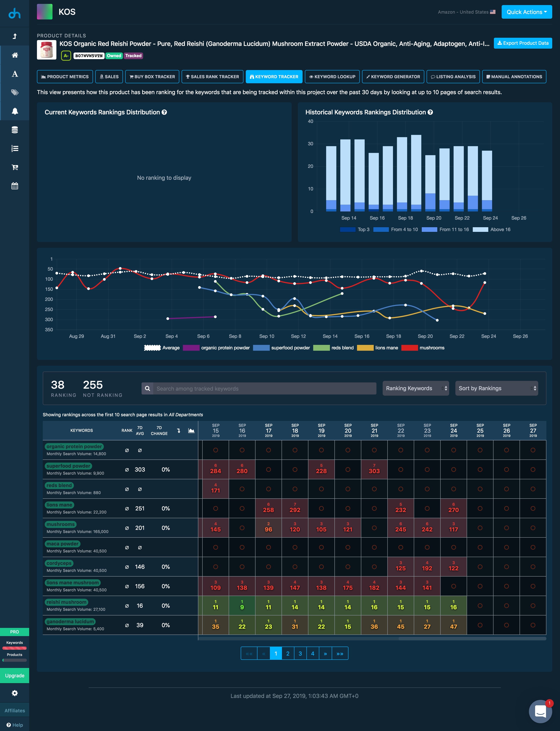This screenshot has height=731, width=560.
Task: Open Help link in sidebar
Action: [x=15, y=725]
